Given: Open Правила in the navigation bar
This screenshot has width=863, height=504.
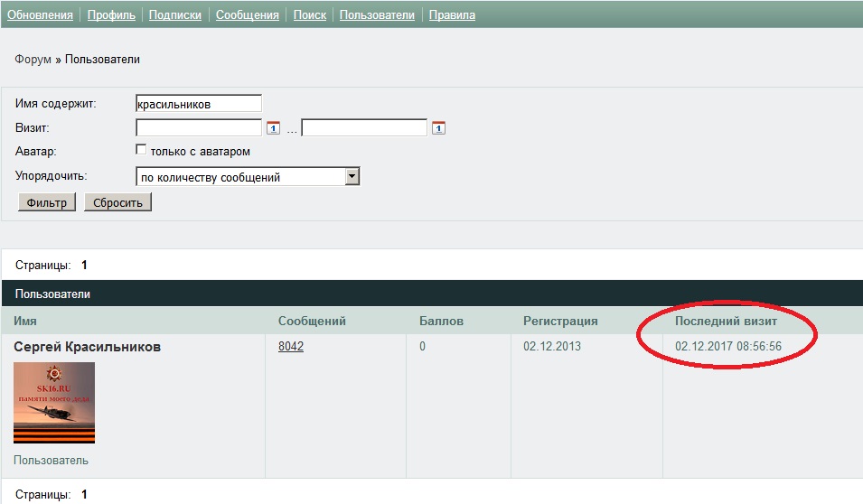Looking at the screenshot, I should point(452,15).
